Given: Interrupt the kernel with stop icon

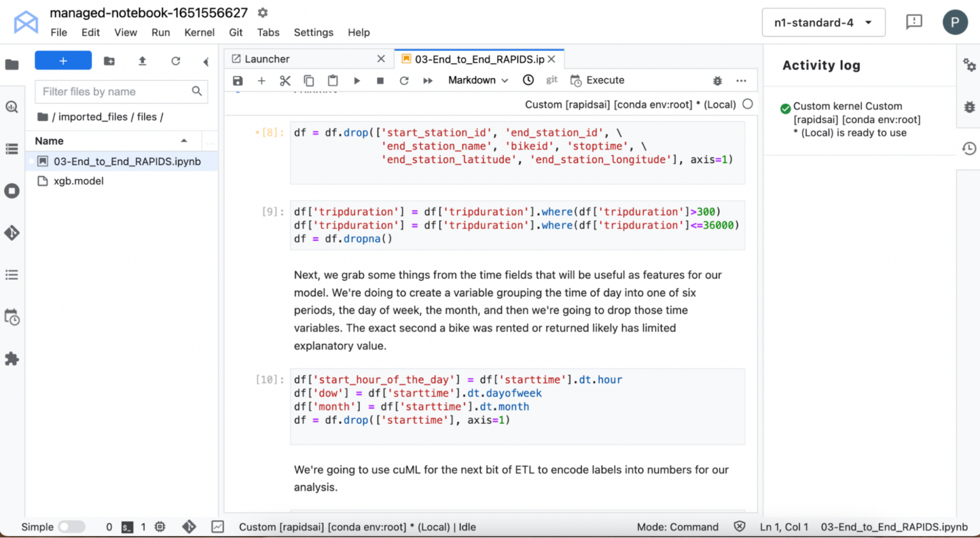Looking at the screenshot, I should 381,80.
